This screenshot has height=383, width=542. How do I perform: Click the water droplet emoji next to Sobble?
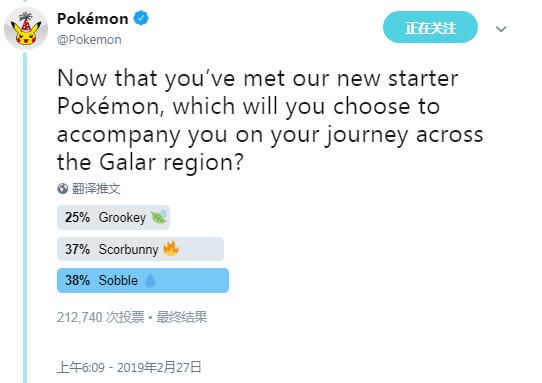[150, 280]
